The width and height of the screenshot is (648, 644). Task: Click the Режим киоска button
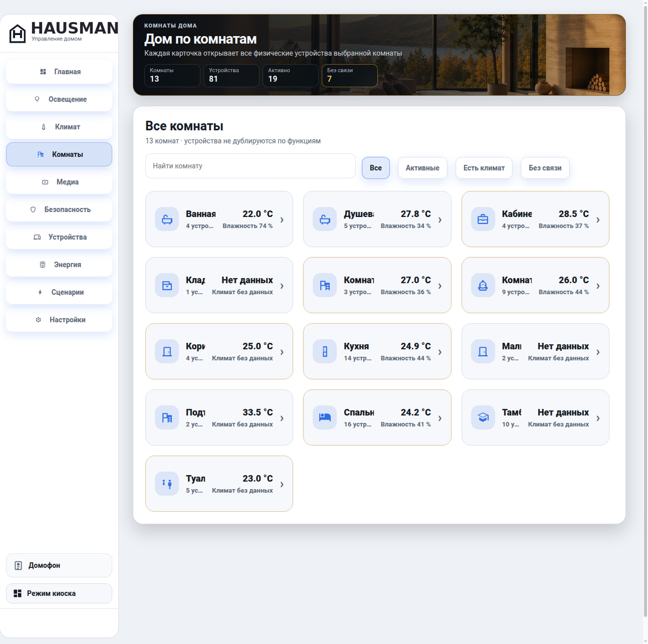click(x=59, y=593)
